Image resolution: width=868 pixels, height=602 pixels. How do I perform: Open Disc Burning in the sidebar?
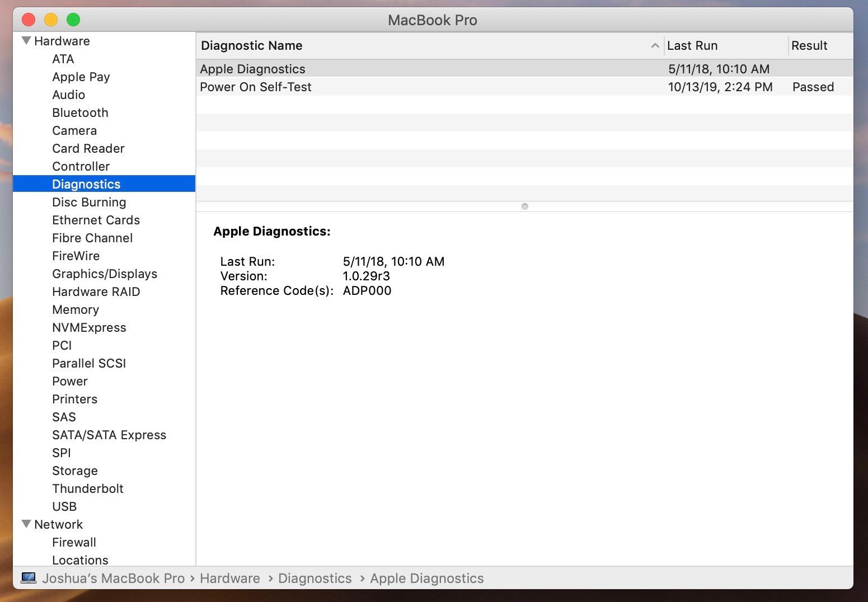pyautogui.click(x=89, y=202)
